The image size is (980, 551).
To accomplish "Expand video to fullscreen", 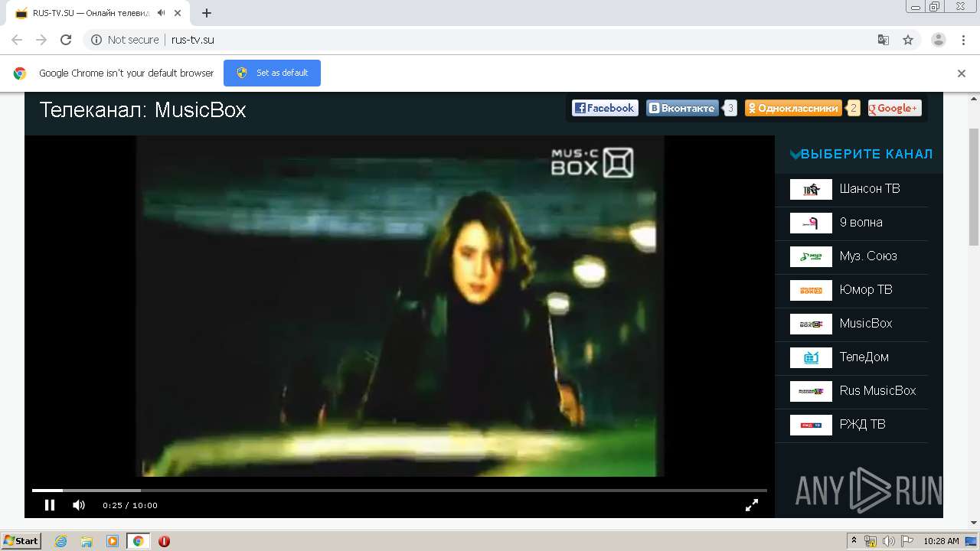I will (752, 505).
